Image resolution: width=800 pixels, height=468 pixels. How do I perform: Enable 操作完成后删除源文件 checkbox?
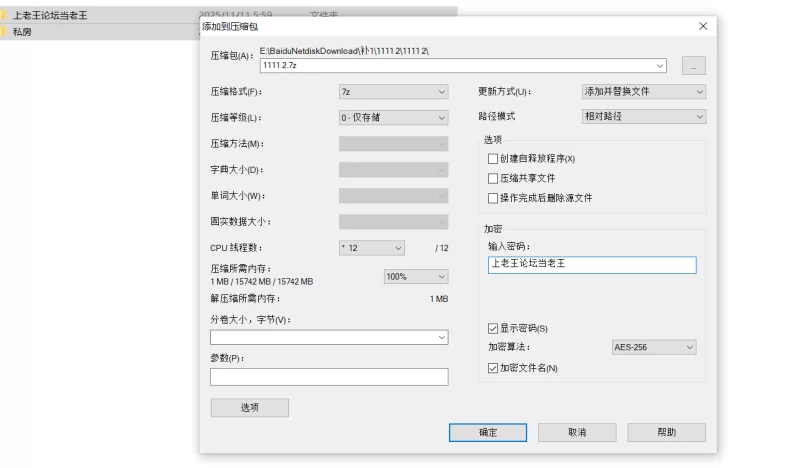click(x=492, y=198)
